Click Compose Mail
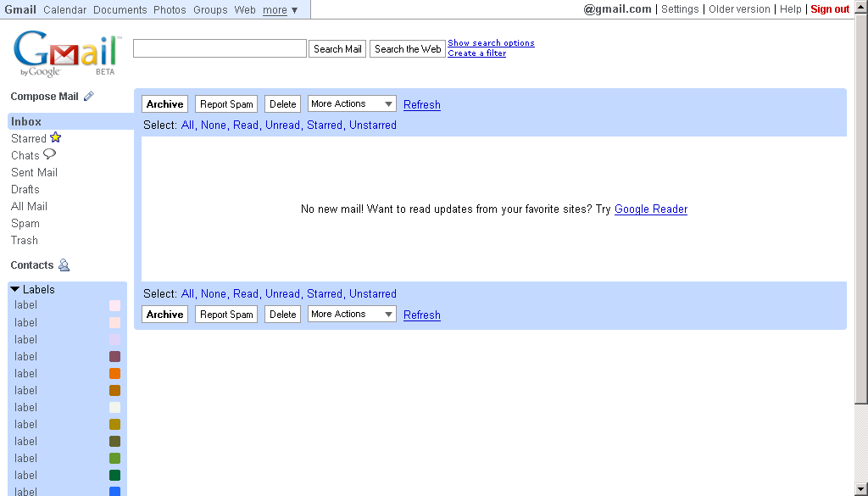868x496 pixels. (x=44, y=97)
